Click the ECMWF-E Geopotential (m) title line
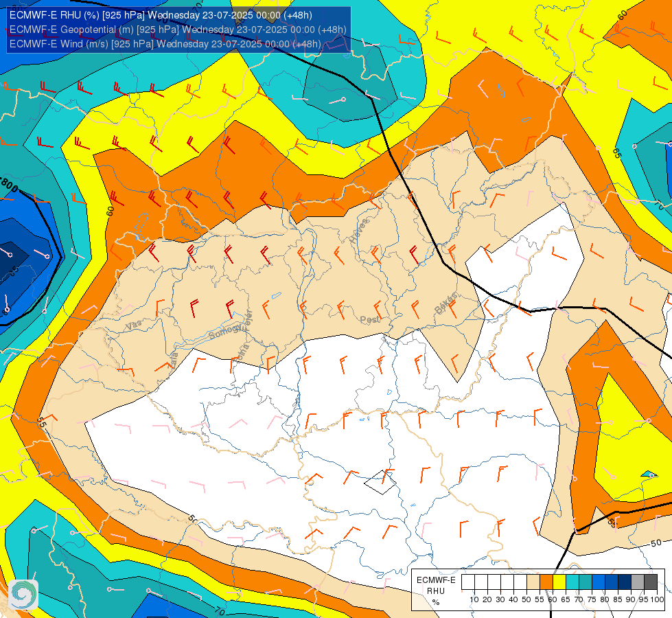 (178, 30)
